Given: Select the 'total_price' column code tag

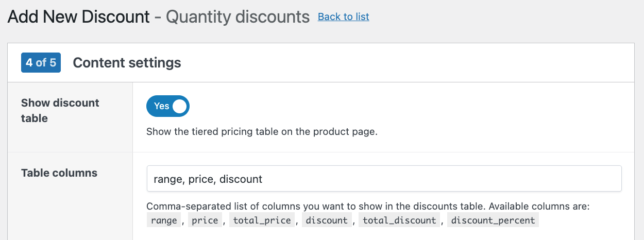Looking at the screenshot, I should (x=262, y=220).
